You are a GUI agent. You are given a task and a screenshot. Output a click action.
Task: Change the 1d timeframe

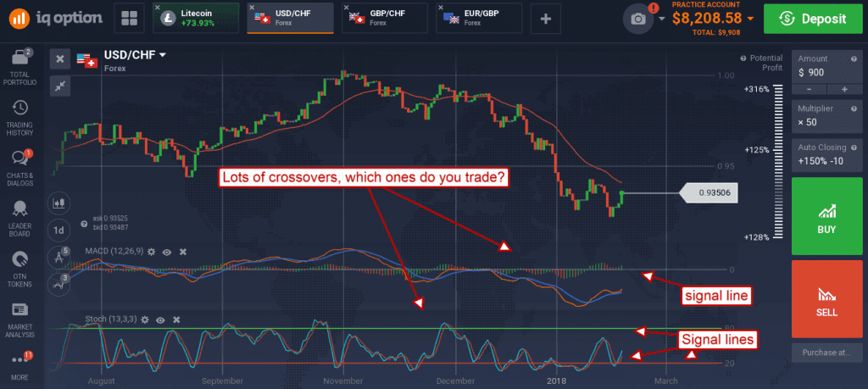tap(58, 229)
